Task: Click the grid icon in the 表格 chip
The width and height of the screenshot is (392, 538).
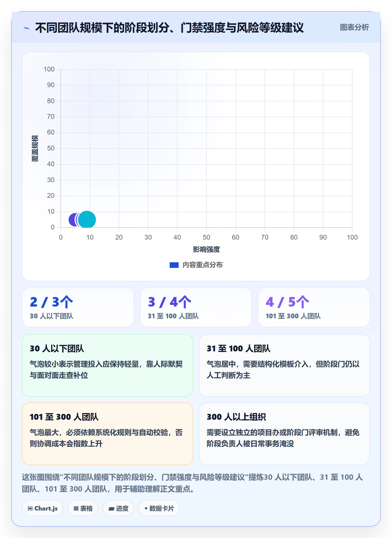Action: (x=76, y=509)
